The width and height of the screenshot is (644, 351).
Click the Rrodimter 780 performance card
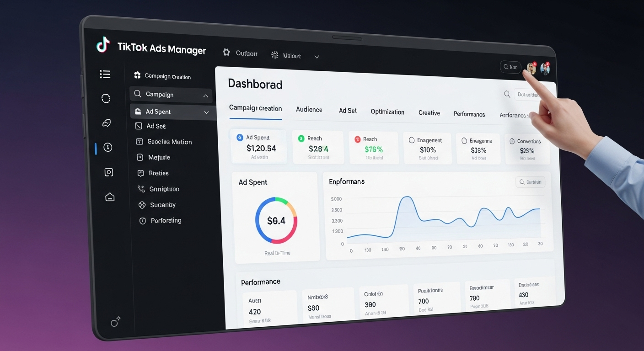[487, 295]
